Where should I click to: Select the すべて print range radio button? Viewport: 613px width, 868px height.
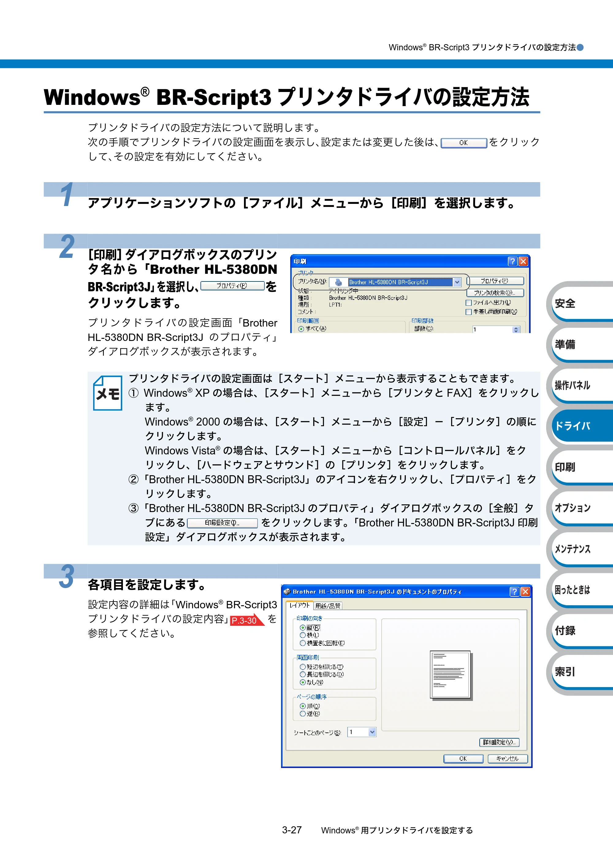click(301, 329)
